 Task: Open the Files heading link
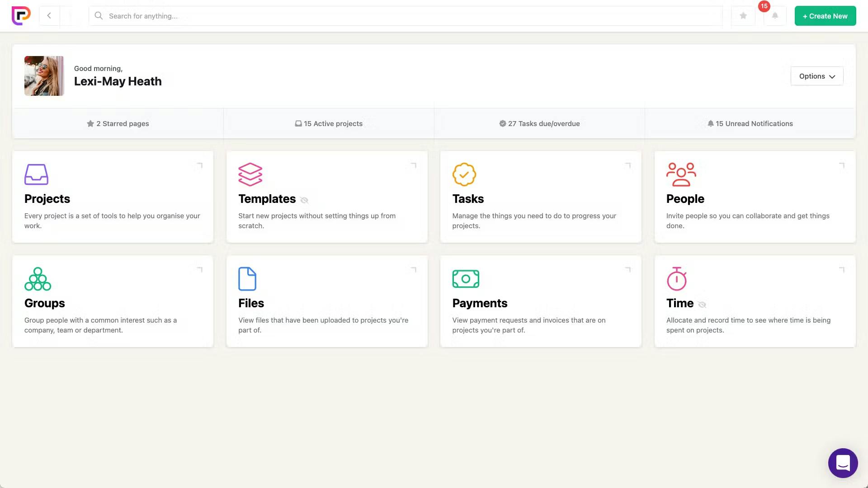[251, 303]
